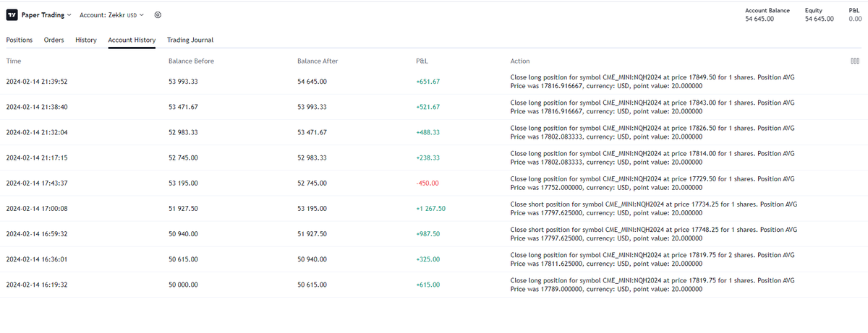
Task: Click the 54 645.00 Balance After cell
Action: (312, 82)
